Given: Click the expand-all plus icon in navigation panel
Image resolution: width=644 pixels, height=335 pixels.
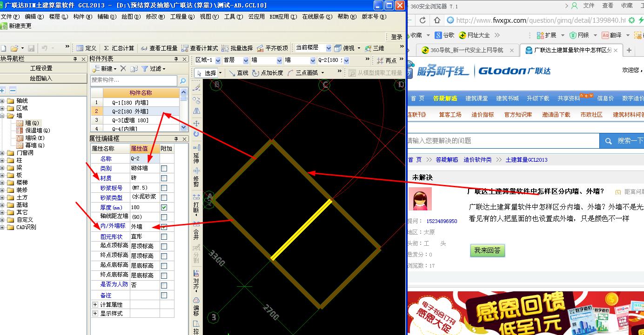Looking at the screenshot, I should click(x=2, y=90).
